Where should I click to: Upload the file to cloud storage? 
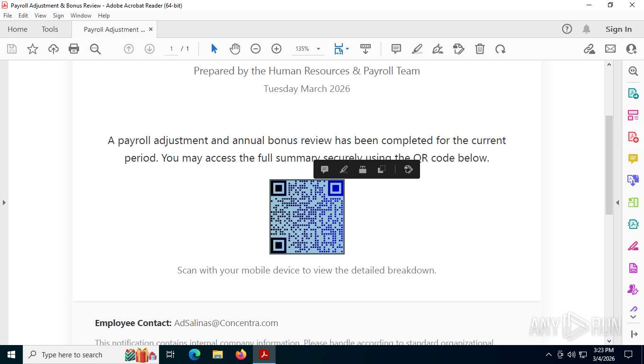click(54, 49)
